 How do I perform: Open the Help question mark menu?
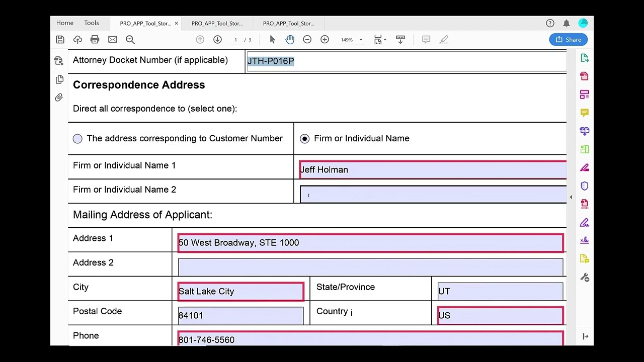click(x=550, y=23)
